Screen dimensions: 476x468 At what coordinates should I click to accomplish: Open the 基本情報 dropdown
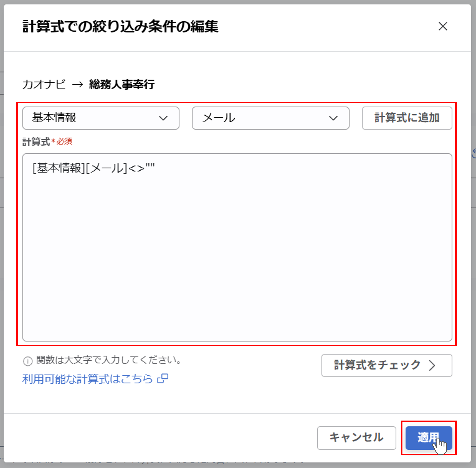(x=101, y=118)
